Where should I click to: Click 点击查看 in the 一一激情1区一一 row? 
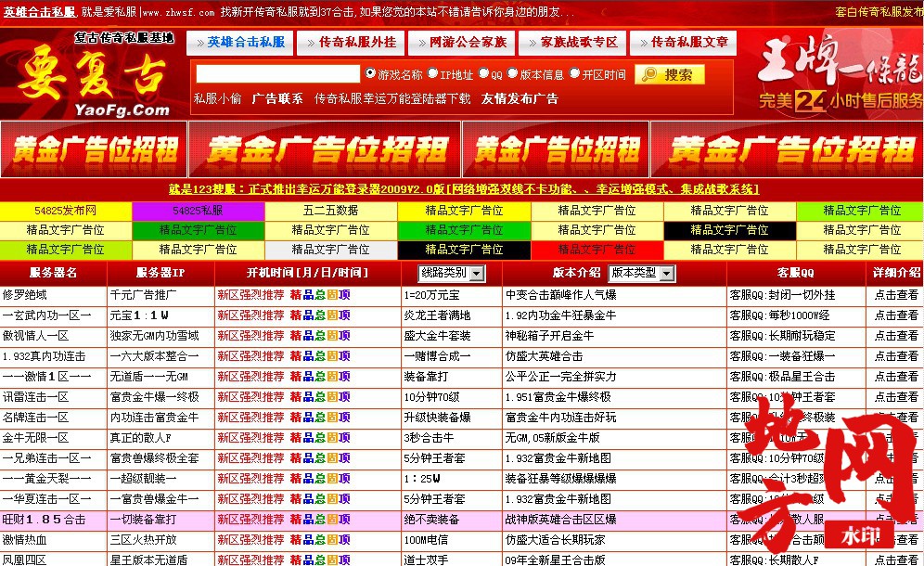click(x=896, y=376)
